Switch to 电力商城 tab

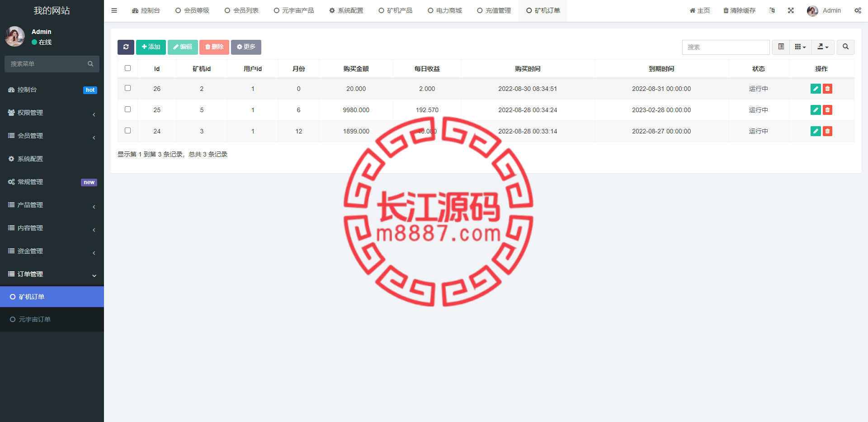(x=445, y=10)
